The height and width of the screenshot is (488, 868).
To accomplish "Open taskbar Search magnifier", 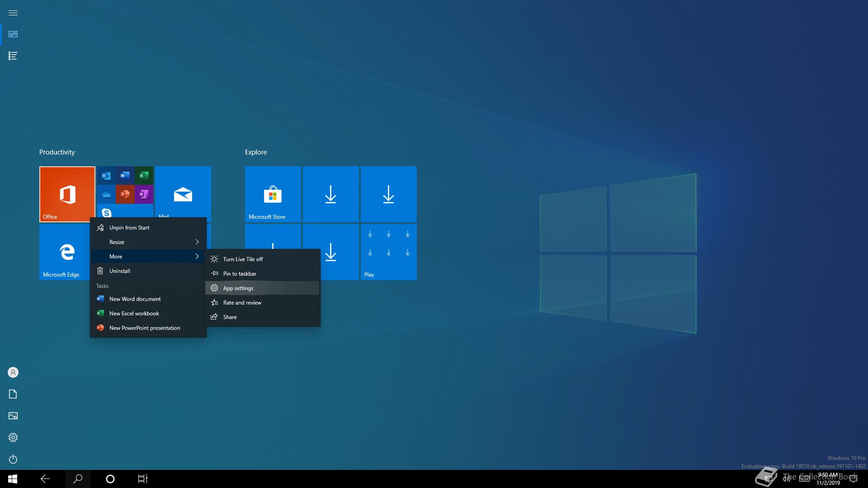I will point(78,479).
